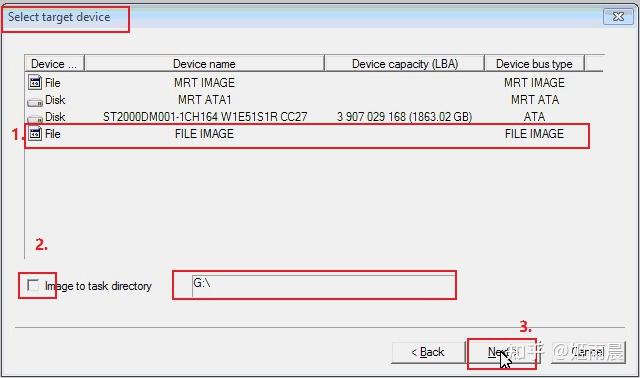Proceed with the Next button
640x378 pixels.
tap(502, 352)
